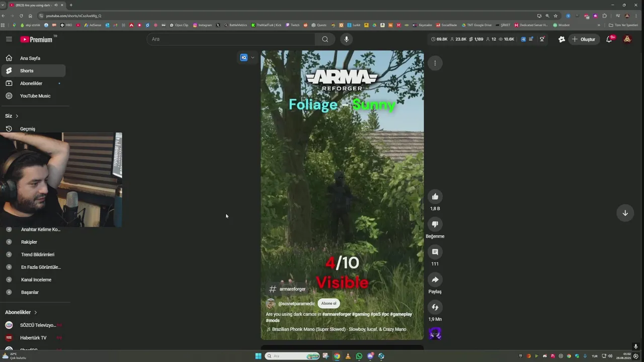Open the Short's sound thumbnail
Viewport: 644px width, 362px height.
point(435,333)
